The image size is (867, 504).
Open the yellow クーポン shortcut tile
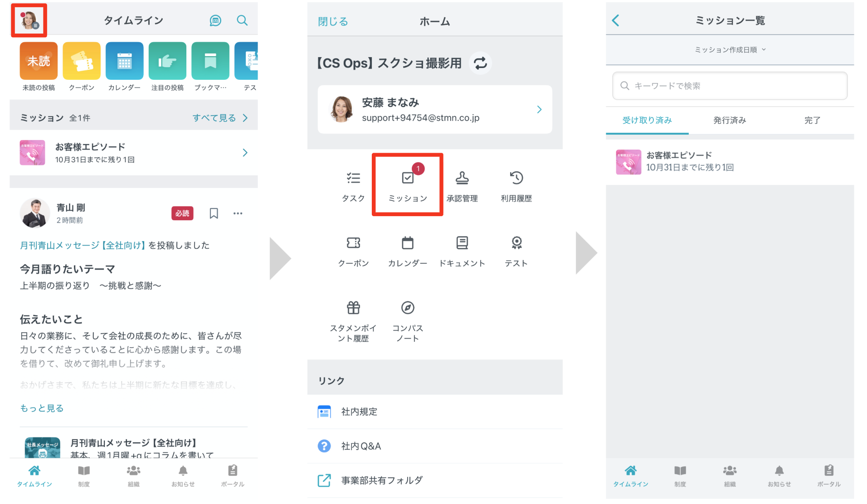pos(82,61)
